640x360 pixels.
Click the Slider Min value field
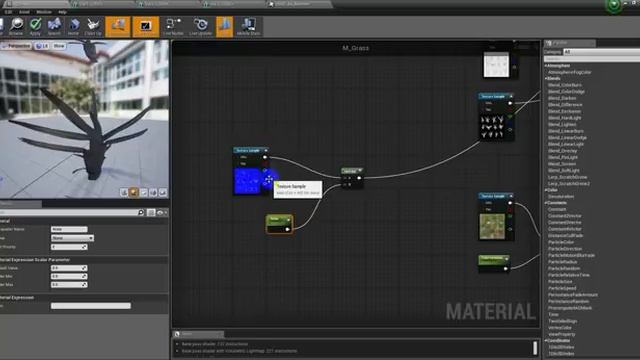click(69, 276)
